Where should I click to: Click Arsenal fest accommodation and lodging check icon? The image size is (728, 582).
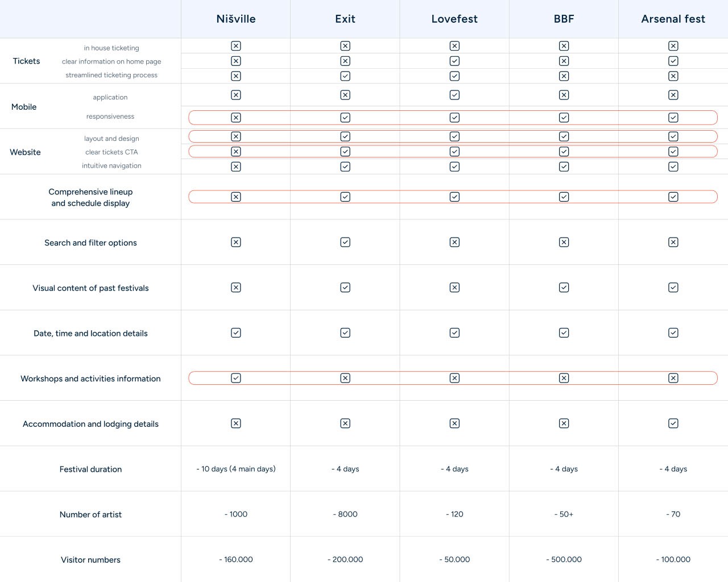[673, 423]
